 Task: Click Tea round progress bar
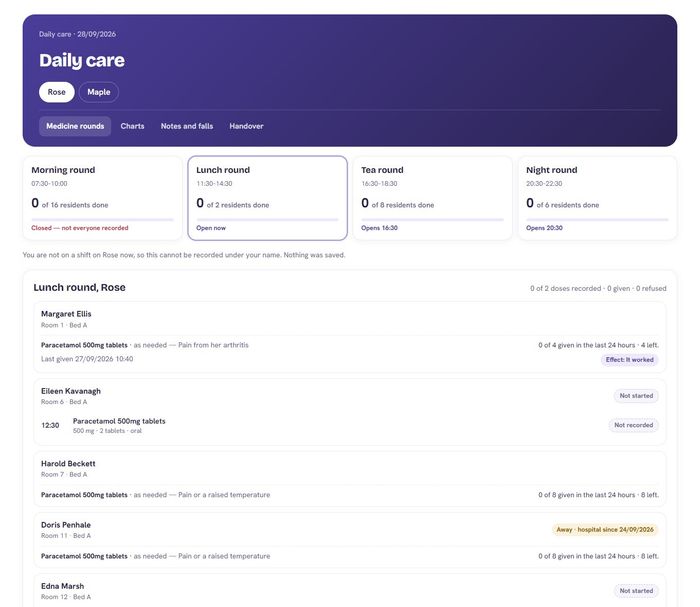click(x=432, y=220)
